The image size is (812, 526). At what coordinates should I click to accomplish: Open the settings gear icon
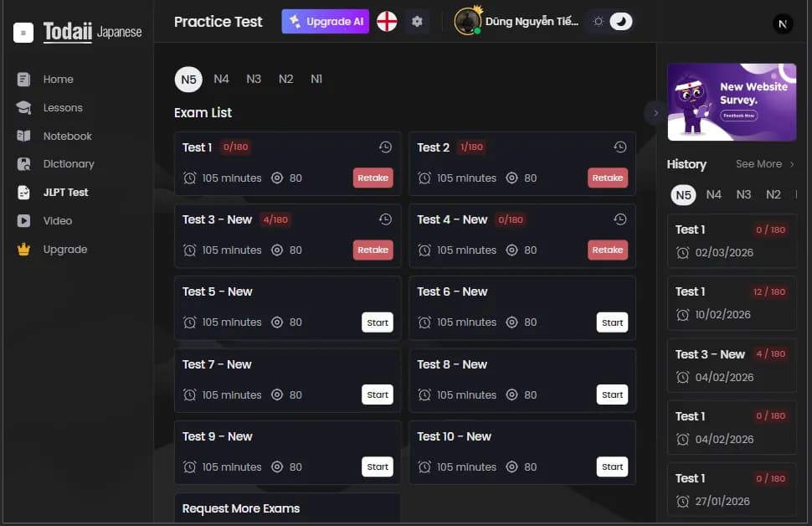click(417, 22)
